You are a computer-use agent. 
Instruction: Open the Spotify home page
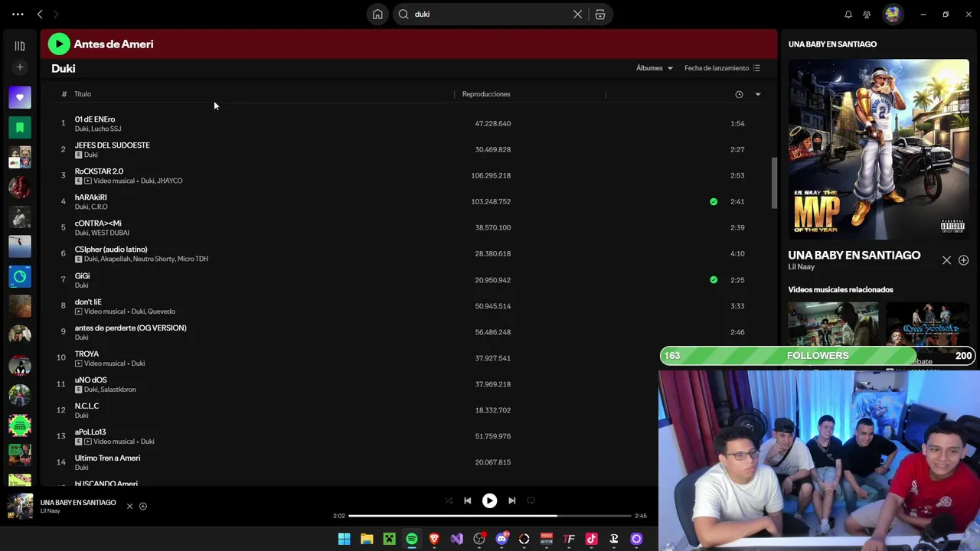coord(377,14)
